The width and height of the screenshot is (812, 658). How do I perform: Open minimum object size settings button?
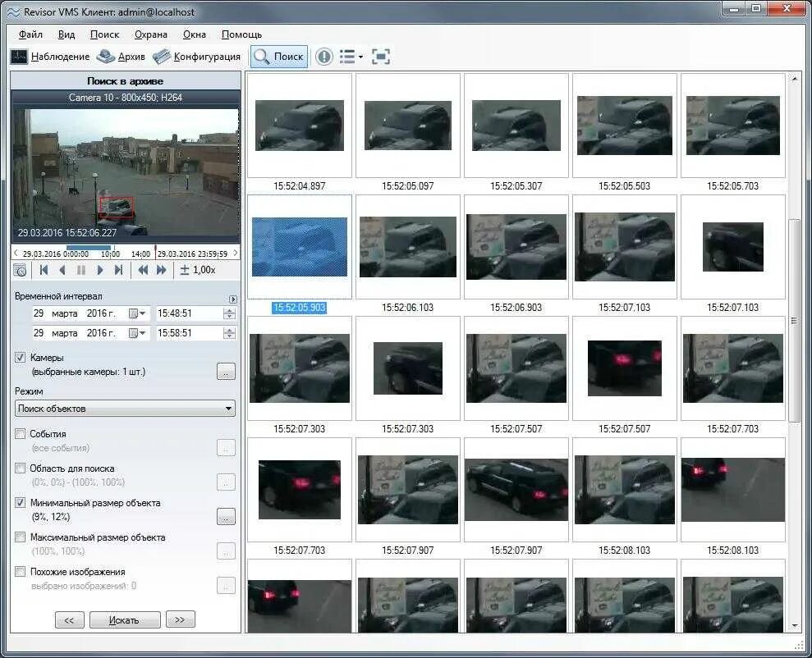(226, 516)
